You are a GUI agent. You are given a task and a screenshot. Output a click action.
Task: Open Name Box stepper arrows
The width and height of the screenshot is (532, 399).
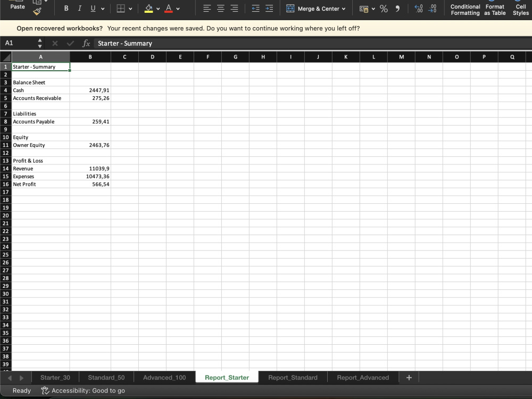tap(40, 43)
